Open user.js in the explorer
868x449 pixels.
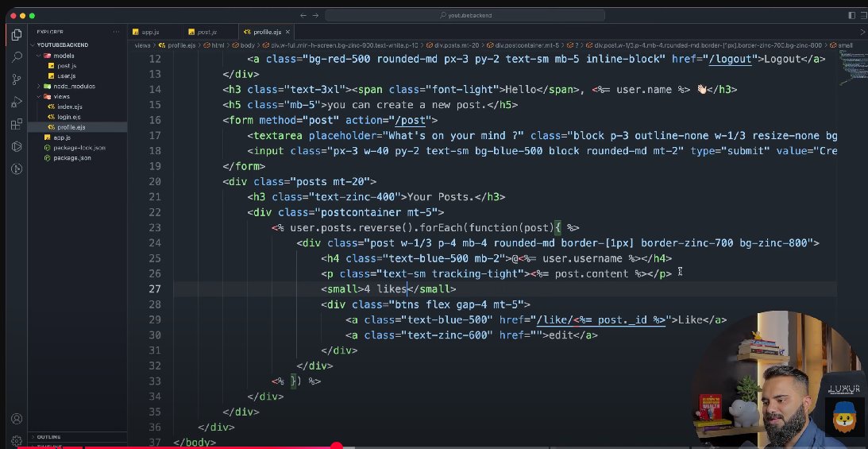pyautogui.click(x=66, y=75)
